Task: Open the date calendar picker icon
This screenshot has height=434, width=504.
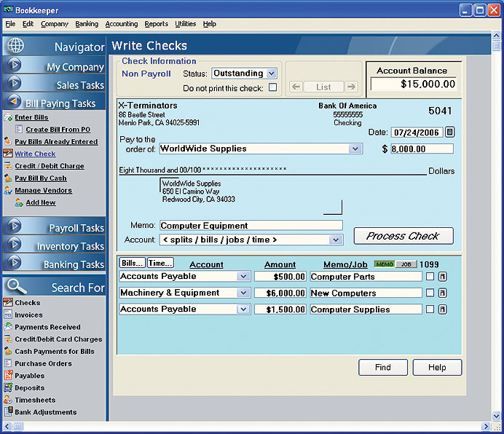Action: pos(449,132)
